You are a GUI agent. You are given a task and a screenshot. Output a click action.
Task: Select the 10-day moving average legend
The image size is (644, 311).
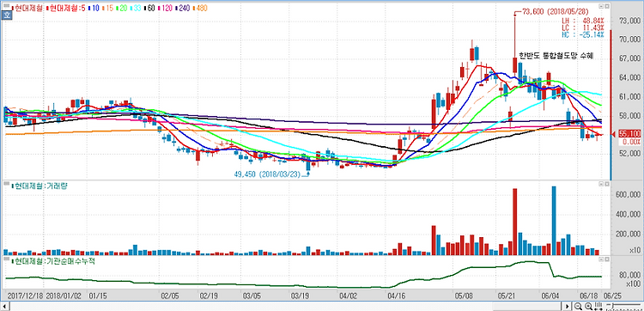(x=94, y=8)
